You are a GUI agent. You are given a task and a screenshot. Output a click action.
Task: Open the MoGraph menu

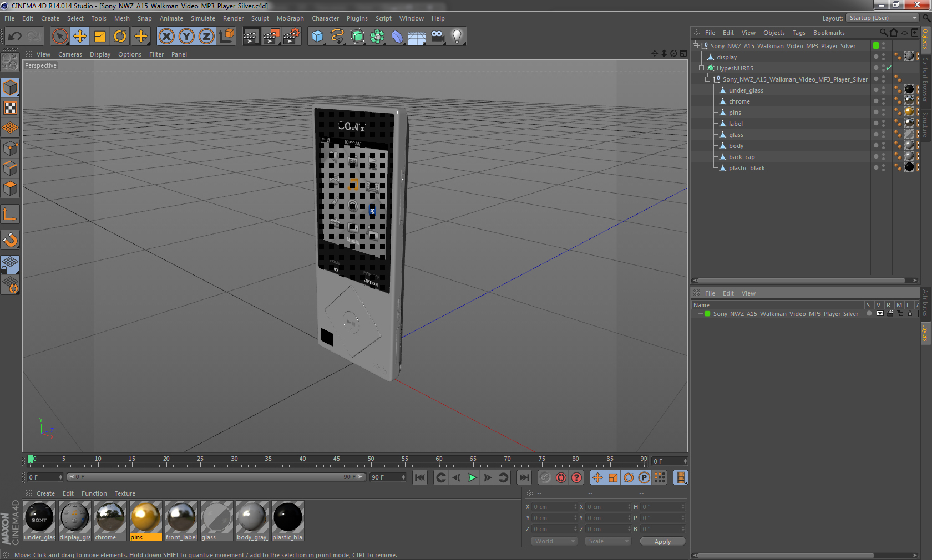tap(290, 18)
